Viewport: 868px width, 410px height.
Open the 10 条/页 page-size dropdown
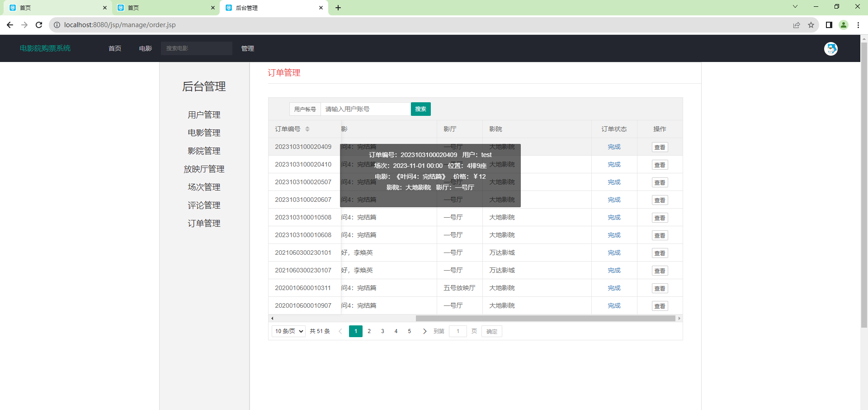click(x=288, y=331)
